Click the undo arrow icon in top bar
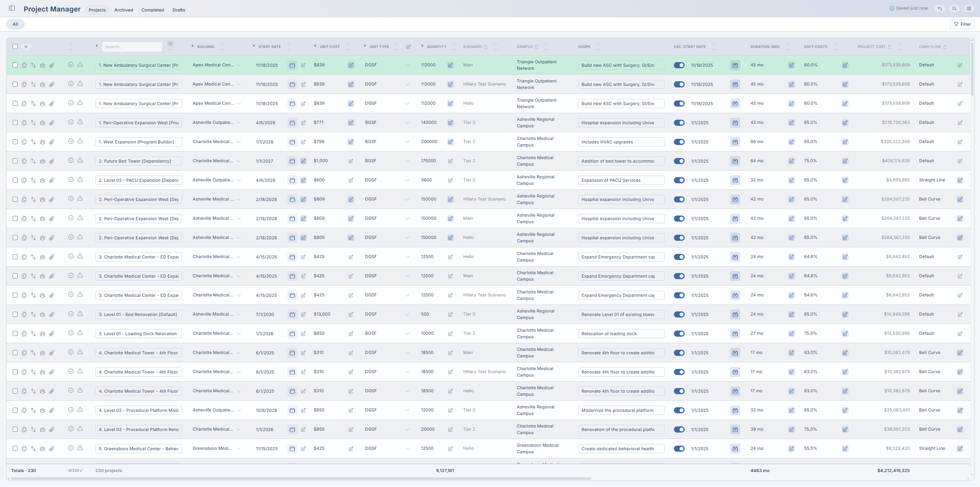The width and height of the screenshot is (980, 487). click(940, 8)
